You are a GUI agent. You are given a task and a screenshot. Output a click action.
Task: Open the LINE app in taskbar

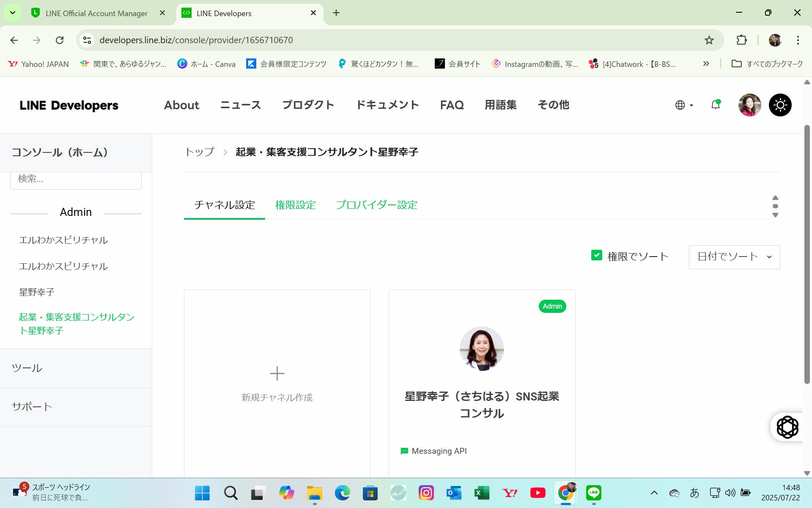click(x=594, y=493)
